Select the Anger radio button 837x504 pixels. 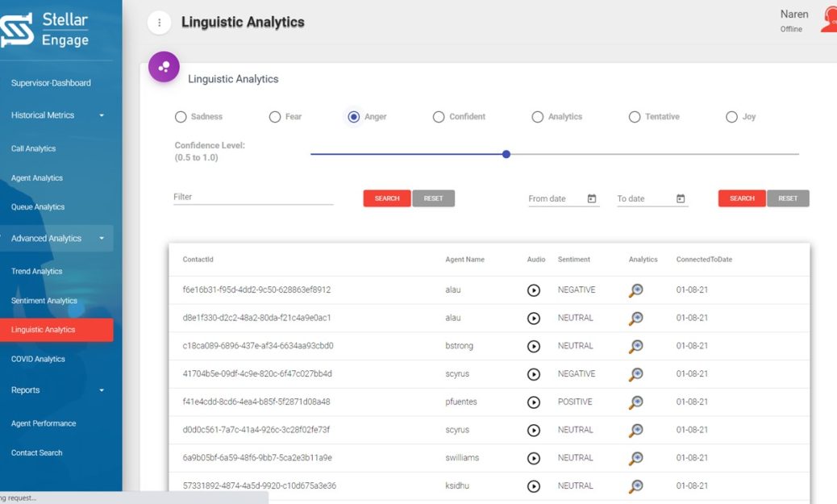point(353,117)
